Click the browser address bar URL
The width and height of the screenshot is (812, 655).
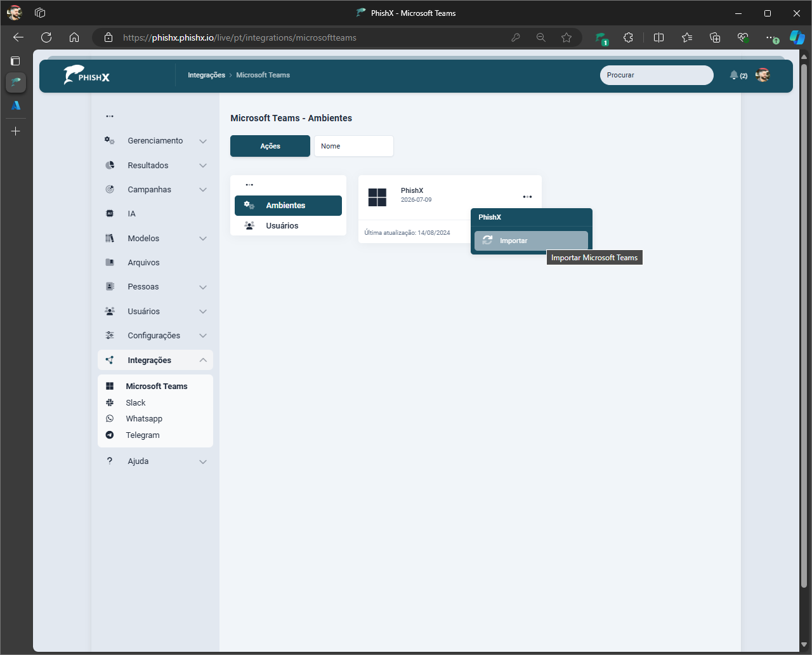240,37
